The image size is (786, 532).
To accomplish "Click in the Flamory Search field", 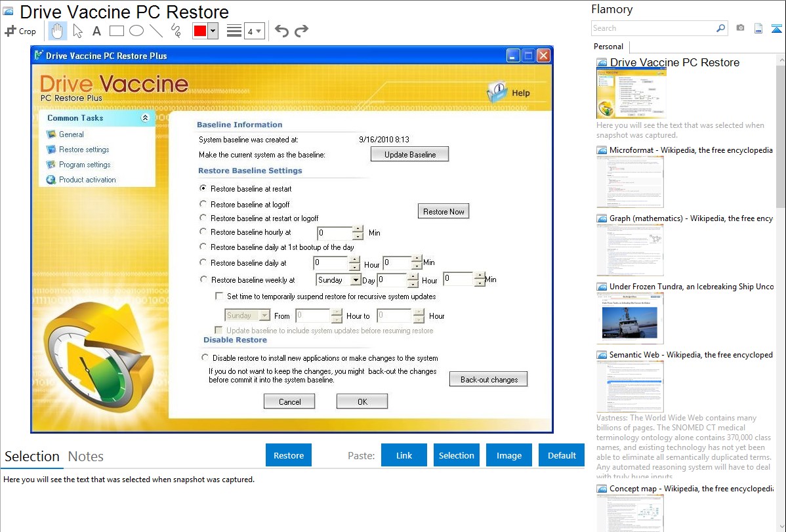I will click(653, 28).
